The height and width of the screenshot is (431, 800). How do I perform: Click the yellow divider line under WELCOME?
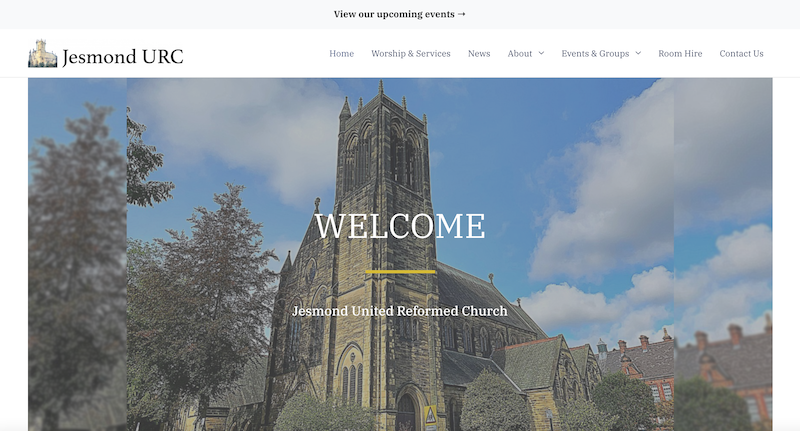[400, 271]
